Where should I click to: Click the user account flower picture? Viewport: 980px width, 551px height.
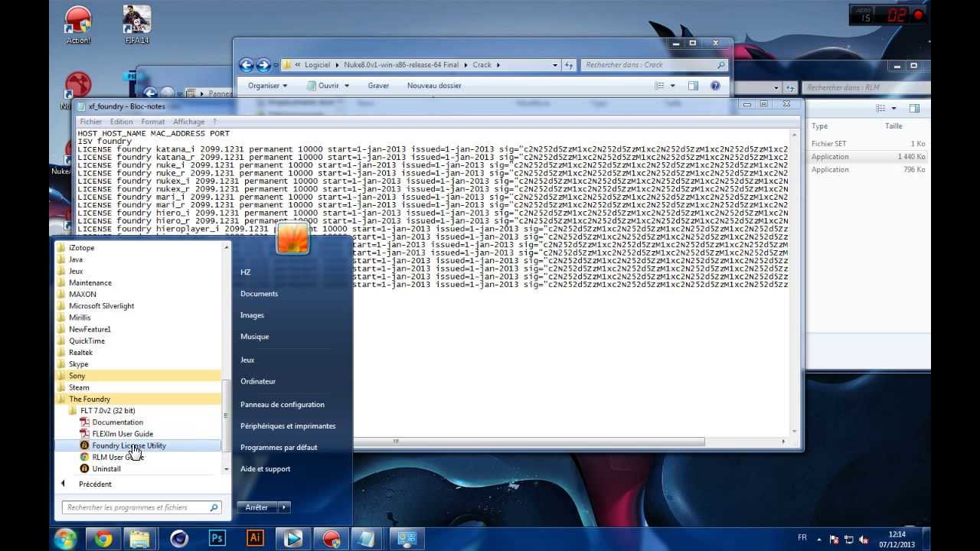pos(292,238)
